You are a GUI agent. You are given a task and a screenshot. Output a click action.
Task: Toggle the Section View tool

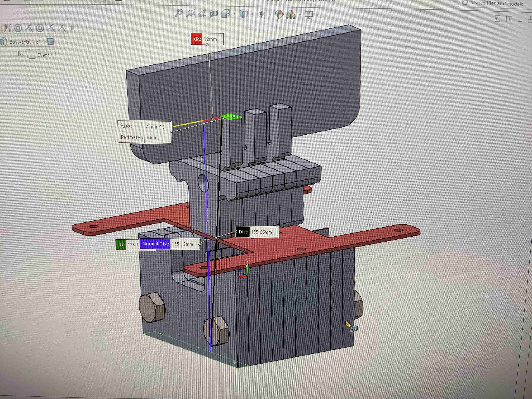click(x=214, y=14)
